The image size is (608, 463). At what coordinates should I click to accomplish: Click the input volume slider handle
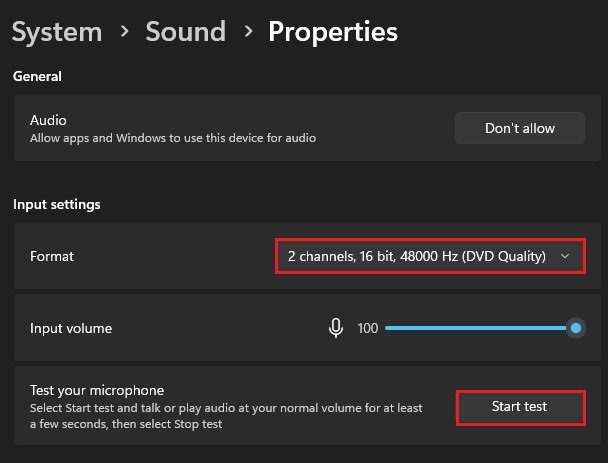pos(575,328)
